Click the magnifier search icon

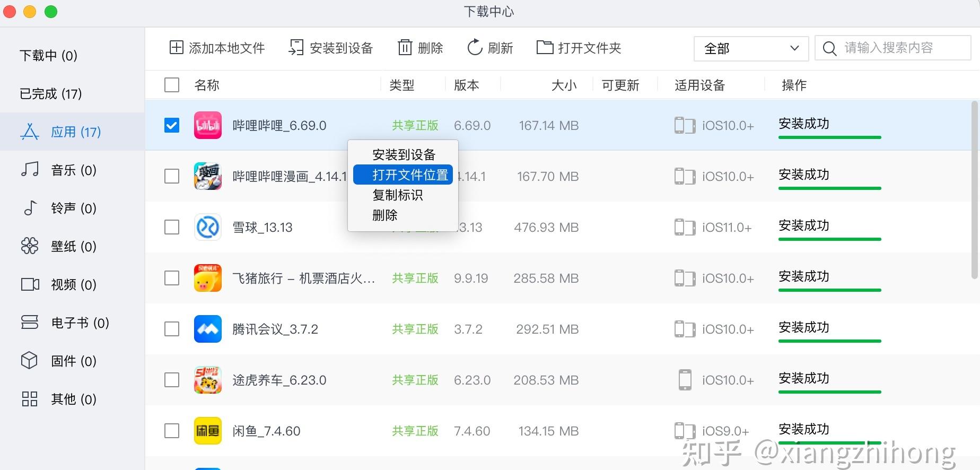[x=829, y=48]
